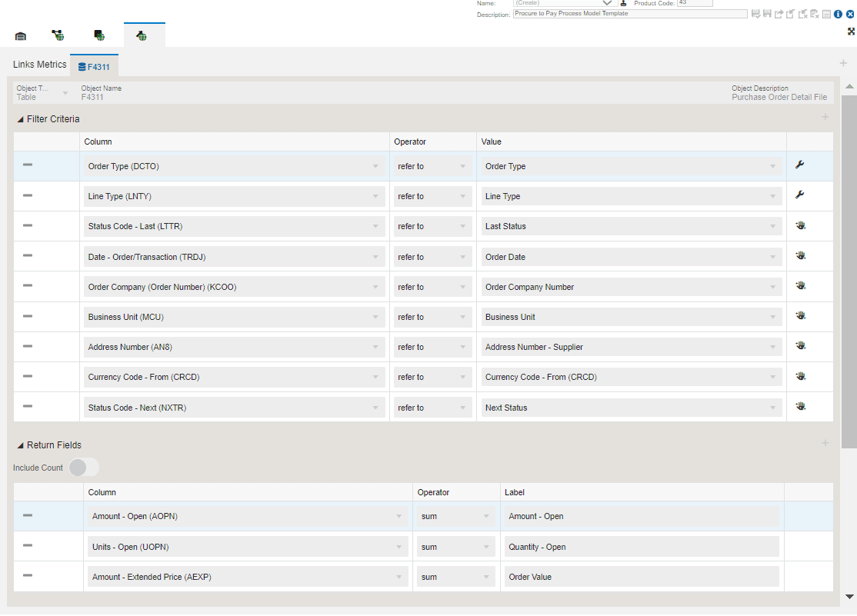Click the blue circular X close icon

click(x=850, y=14)
